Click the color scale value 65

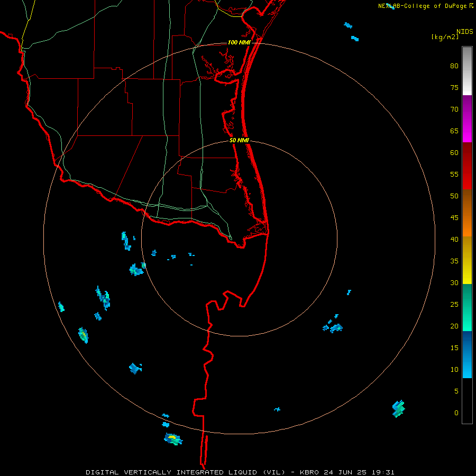[x=454, y=131]
